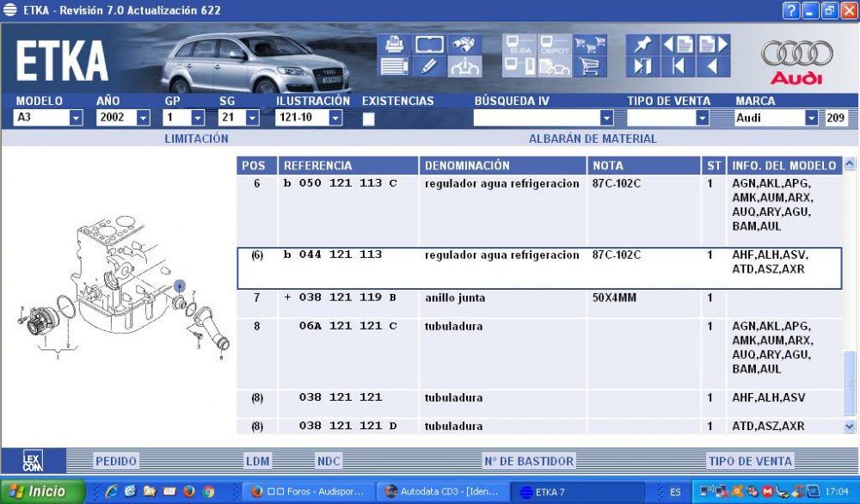Jump to first entry icon

(x=678, y=66)
